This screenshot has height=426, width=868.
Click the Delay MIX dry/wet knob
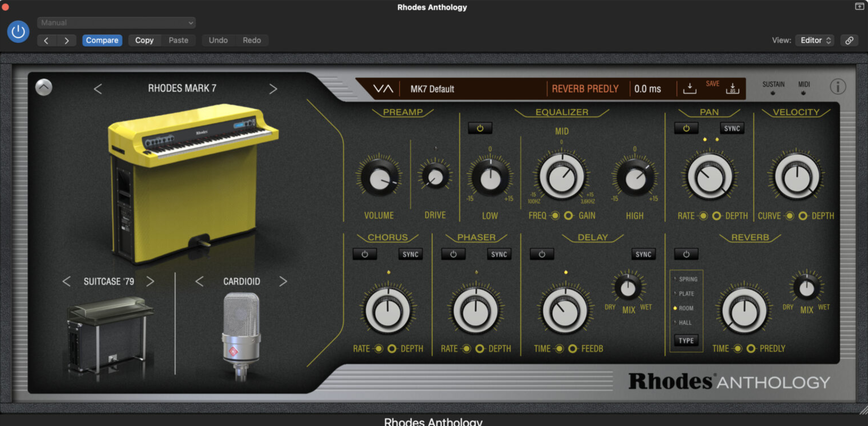pyautogui.click(x=628, y=288)
